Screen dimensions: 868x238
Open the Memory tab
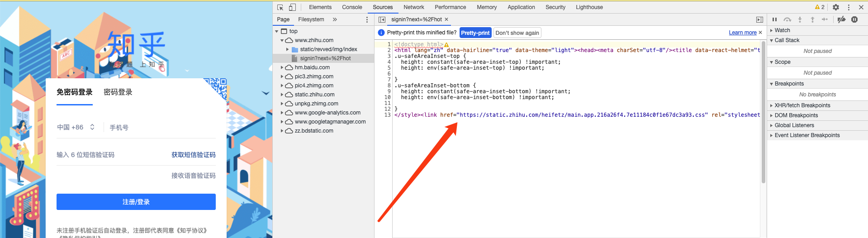coord(487,7)
